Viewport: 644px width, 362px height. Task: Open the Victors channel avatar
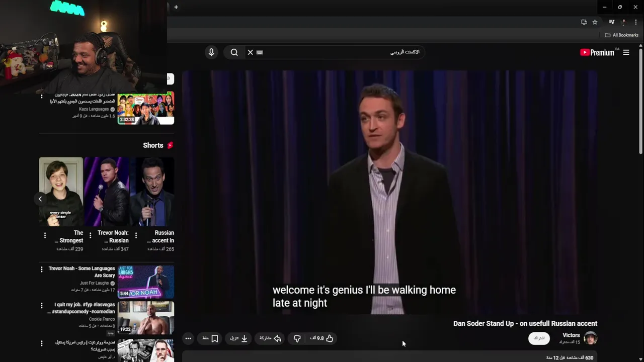pyautogui.click(x=590, y=338)
